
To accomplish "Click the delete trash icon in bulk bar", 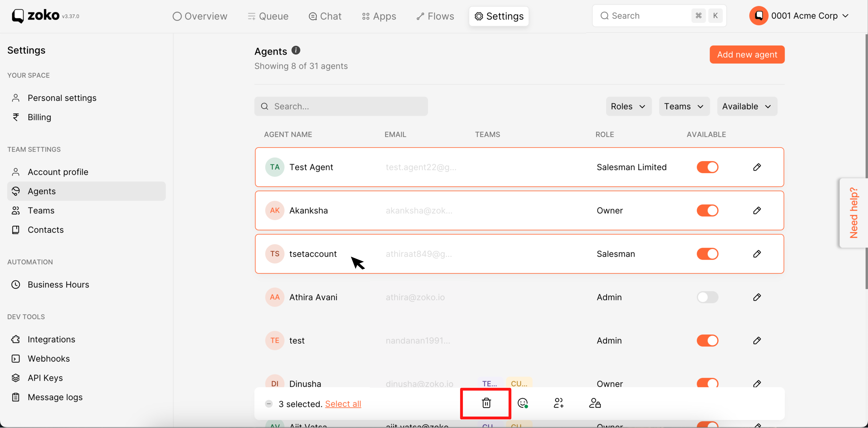I will 486,403.
